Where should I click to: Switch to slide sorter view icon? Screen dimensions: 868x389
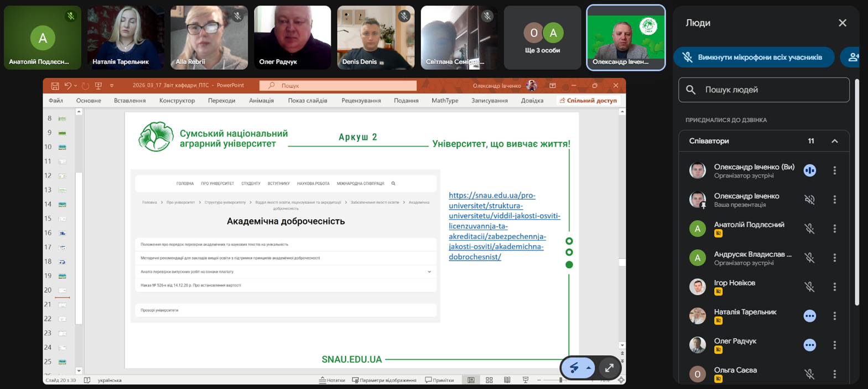tap(489, 380)
